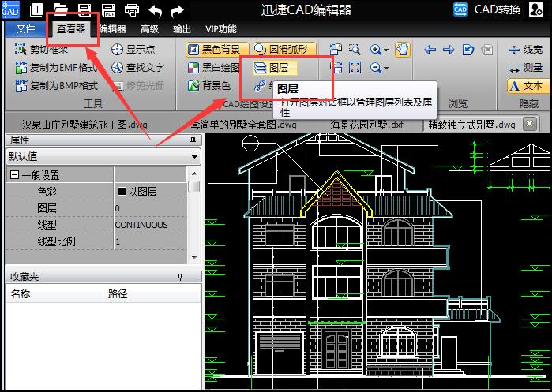This screenshot has width=552, height=392.
Task: Toggle the 测量 measure display
Action: pos(525,68)
